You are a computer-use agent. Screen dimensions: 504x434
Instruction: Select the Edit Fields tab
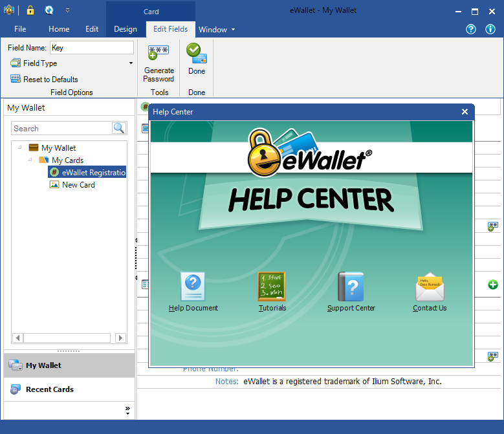point(170,29)
